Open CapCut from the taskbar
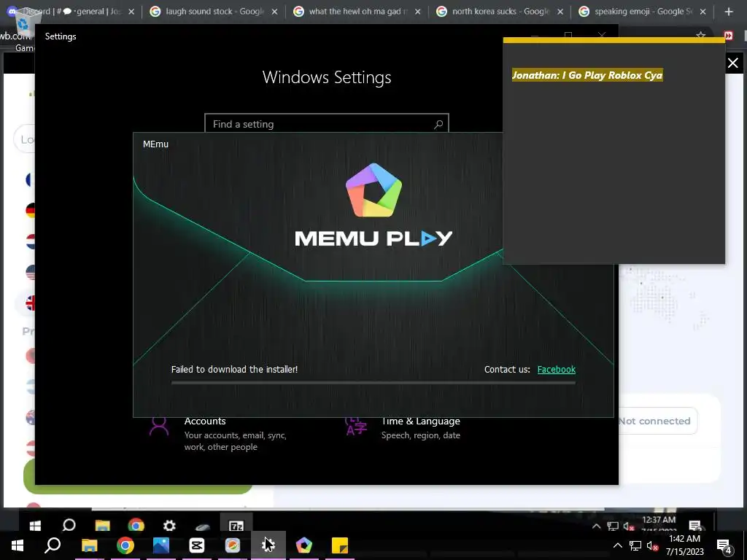Image resolution: width=747 pixels, height=560 pixels. pos(197,545)
